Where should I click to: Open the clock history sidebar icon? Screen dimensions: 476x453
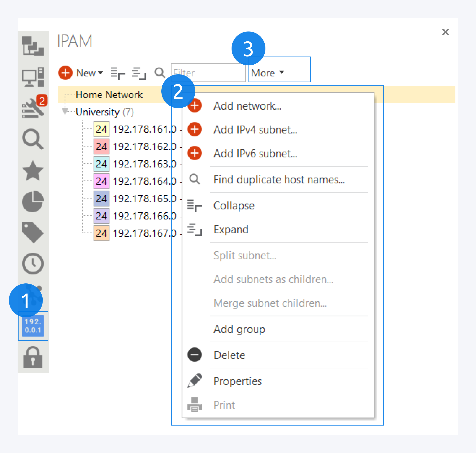pyautogui.click(x=33, y=264)
